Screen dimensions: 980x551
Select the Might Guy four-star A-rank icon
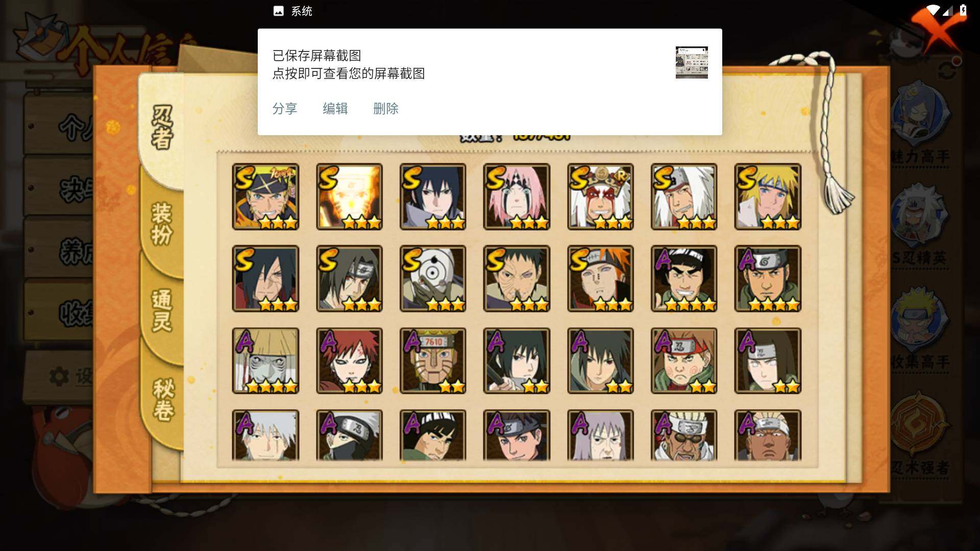[x=684, y=279]
